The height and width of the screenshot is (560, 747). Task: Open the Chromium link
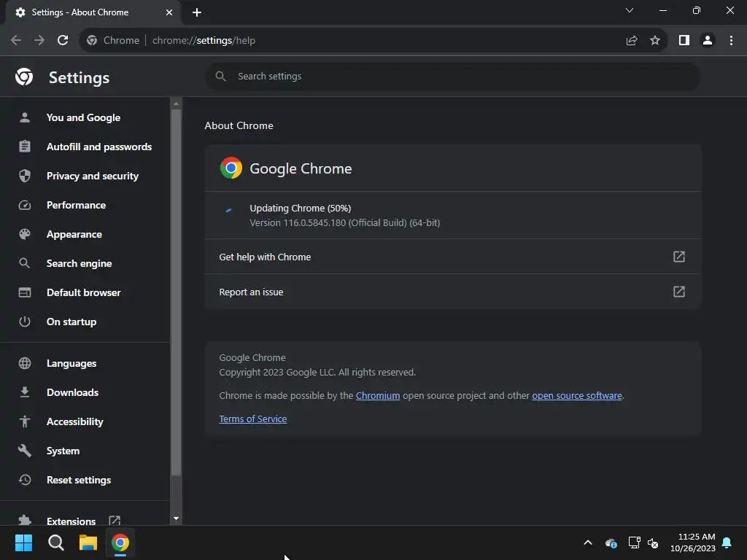(x=378, y=396)
